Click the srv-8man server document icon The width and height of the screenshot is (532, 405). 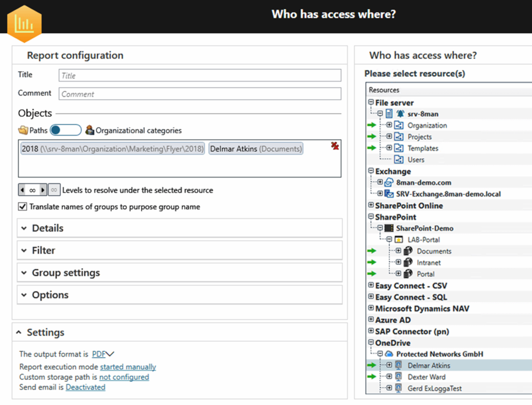(389, 114)
